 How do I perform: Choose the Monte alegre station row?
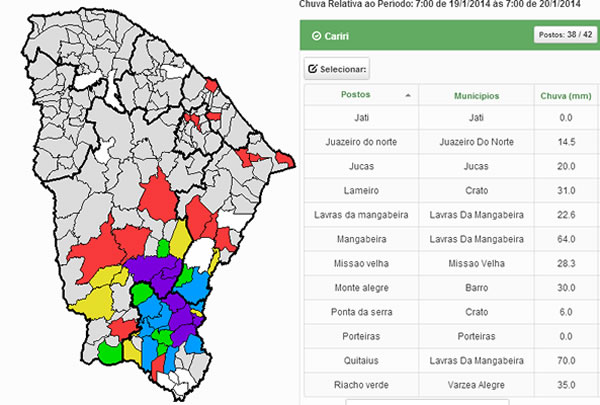tap(362, 287)
